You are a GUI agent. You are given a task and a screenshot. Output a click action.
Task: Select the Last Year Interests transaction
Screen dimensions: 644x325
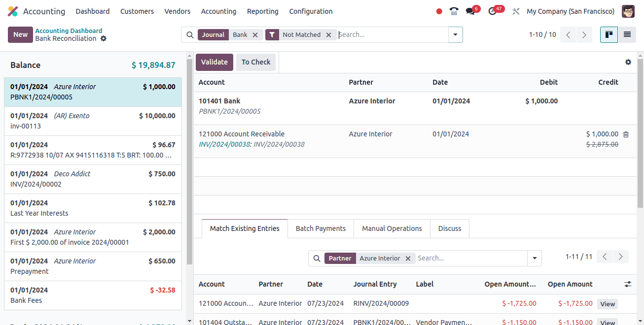(x=93, y=208)
